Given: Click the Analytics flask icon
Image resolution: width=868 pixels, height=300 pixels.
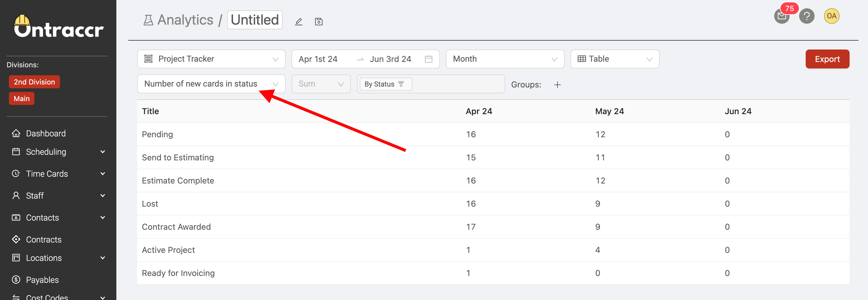Looking at the screenshot, I should pos(148,20).
